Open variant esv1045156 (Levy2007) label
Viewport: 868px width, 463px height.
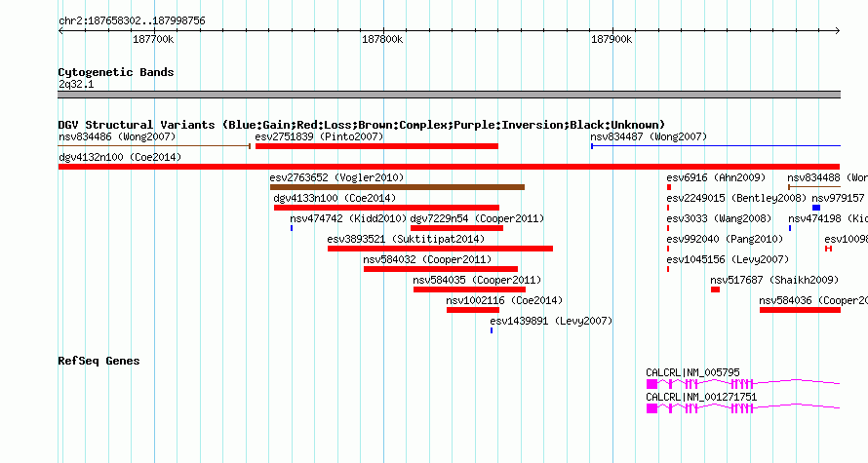(x=728, y=259)
